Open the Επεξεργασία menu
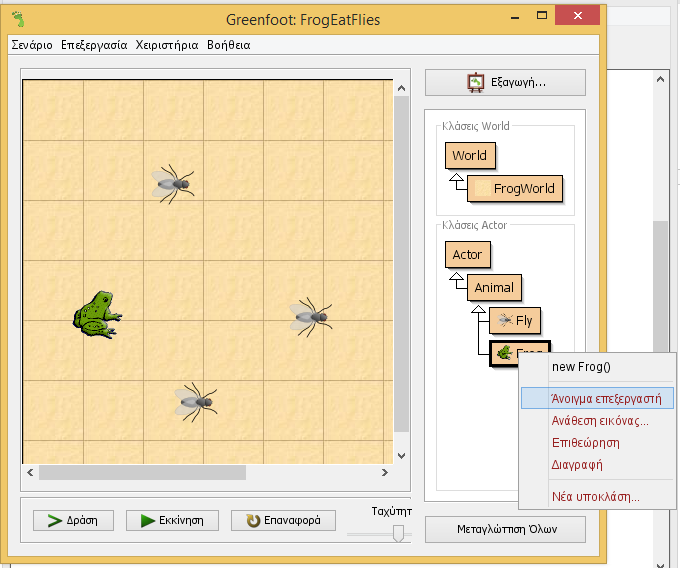Image resolution: width=680 pixels, height=568 pixels. coord(94,45)
